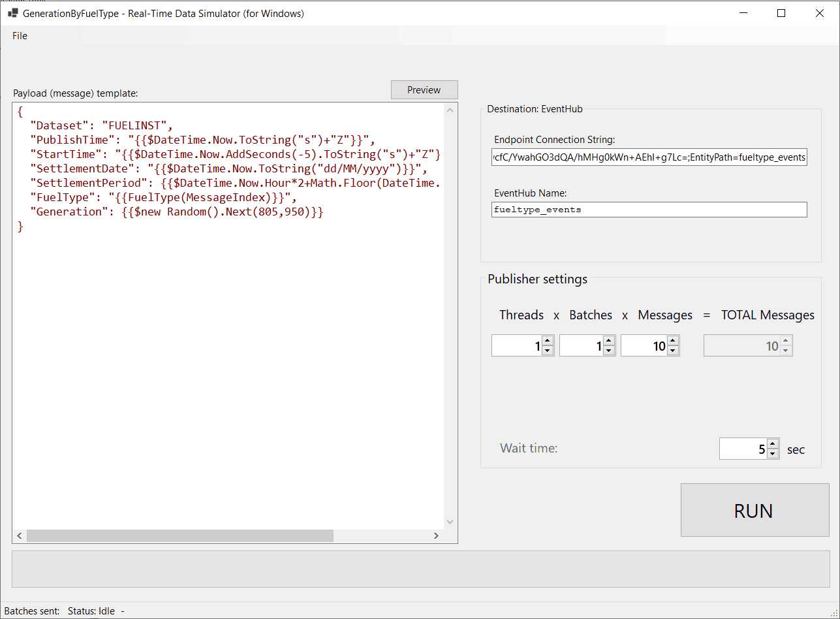Screen dimensions: 840x619
Task: Click the horizontal scrollbar thumb in payload editor
Action: pos(180,535)
